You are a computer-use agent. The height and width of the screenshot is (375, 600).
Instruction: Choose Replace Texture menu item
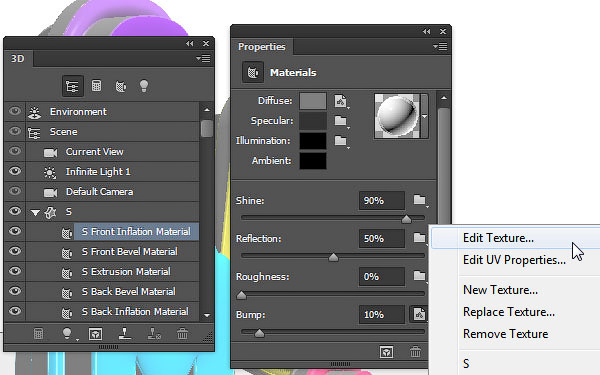509,312
